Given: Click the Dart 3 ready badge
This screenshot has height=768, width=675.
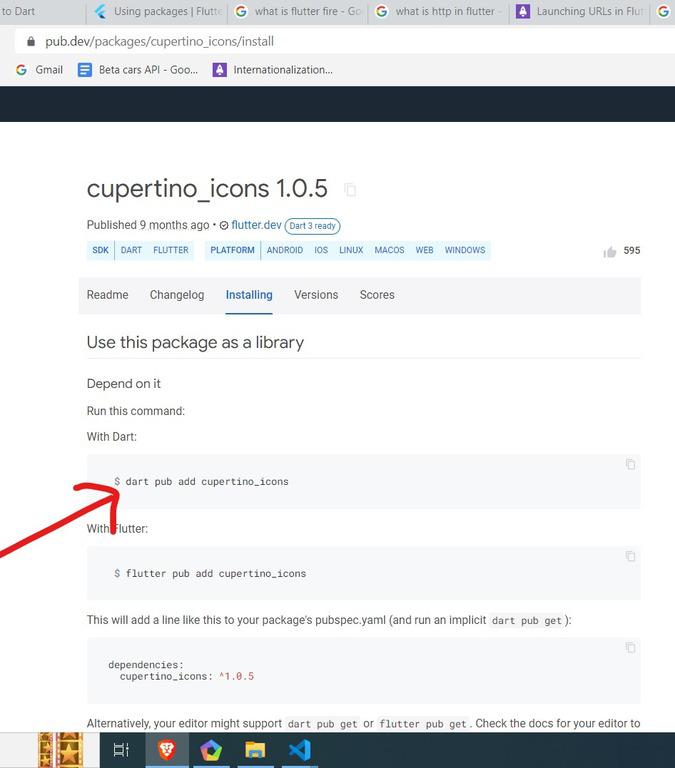Looking at the screenshot, I should click(x=313, y=226).
